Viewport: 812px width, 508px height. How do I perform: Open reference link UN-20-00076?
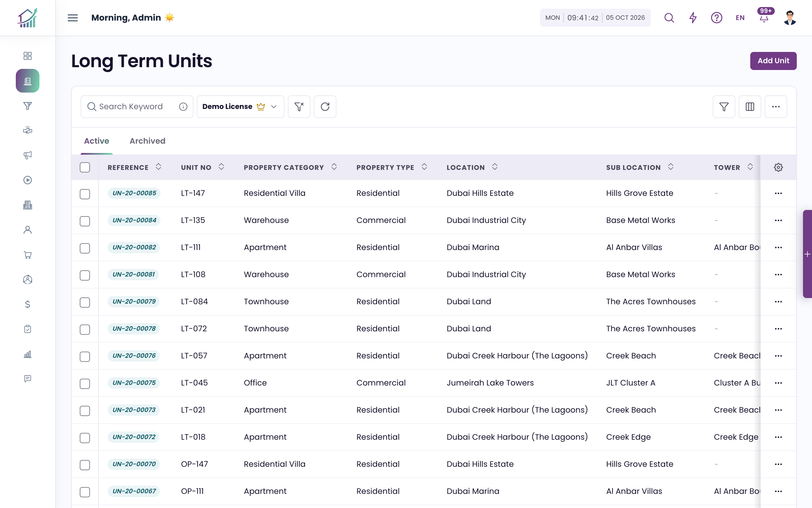coord(134,356)
